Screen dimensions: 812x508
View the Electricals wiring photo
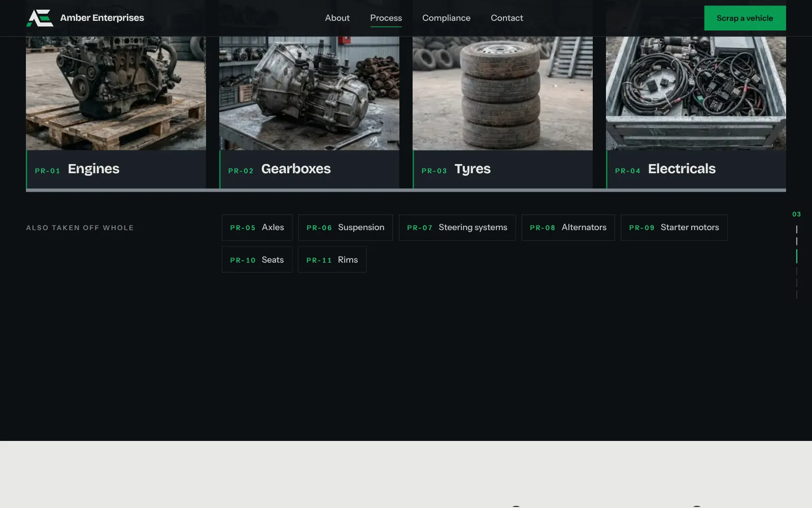tap(696, 93)
